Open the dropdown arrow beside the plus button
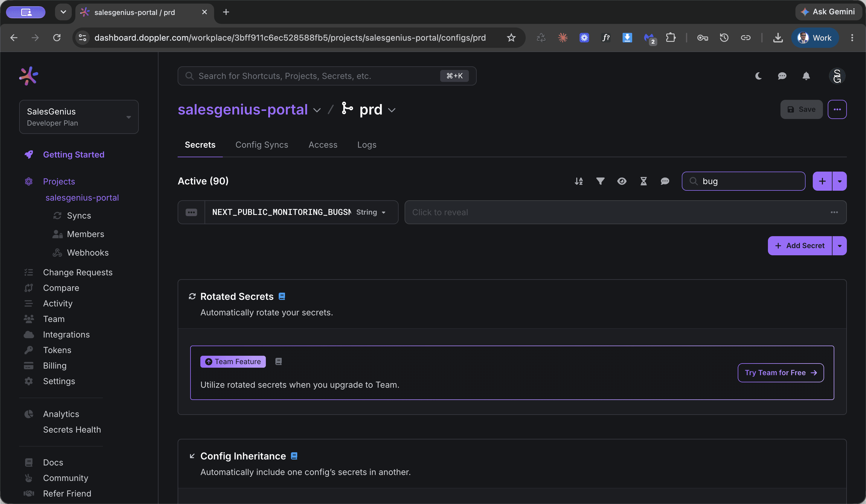Viewport: 866px width, 504px height. tap(840, 181)
